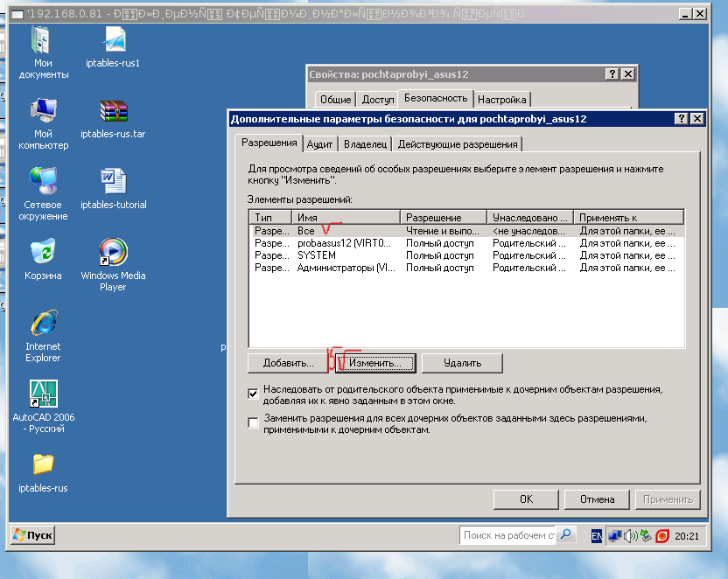Switch to the Аудит tab

coord(319,144)
